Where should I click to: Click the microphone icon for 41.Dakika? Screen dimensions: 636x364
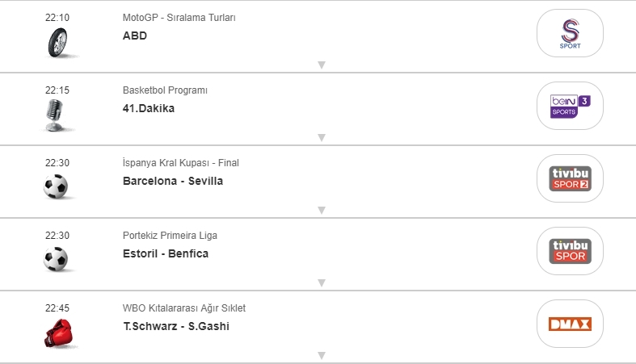pos(56,115)
